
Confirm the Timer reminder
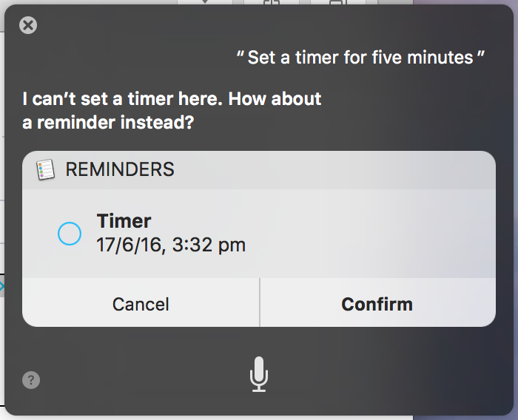(377, 303)
